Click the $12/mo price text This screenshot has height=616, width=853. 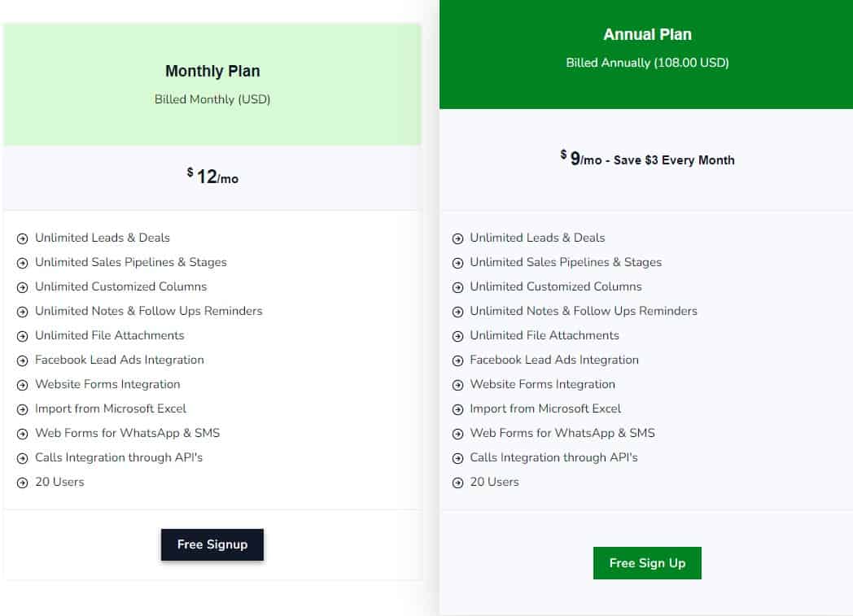[212, 176]
